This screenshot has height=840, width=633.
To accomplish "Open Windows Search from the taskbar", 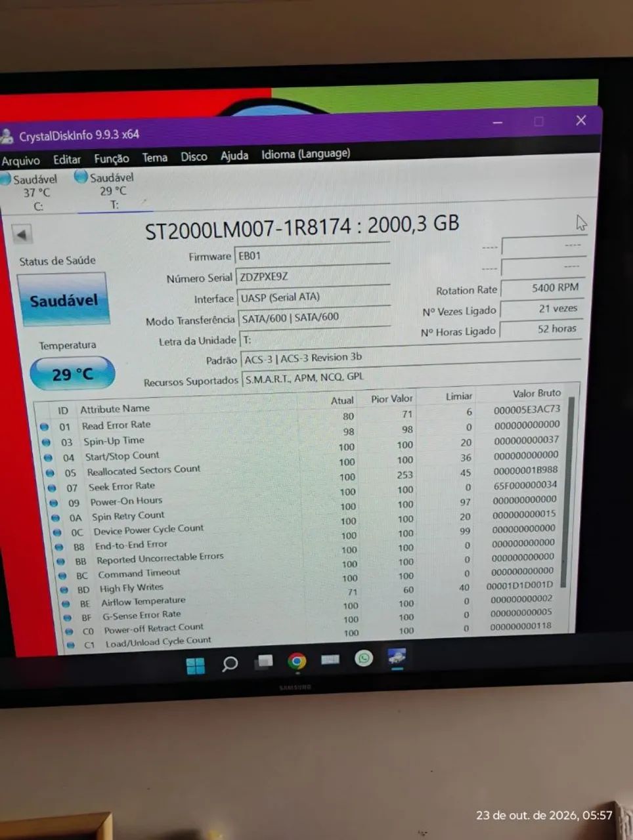I will 229,663.
